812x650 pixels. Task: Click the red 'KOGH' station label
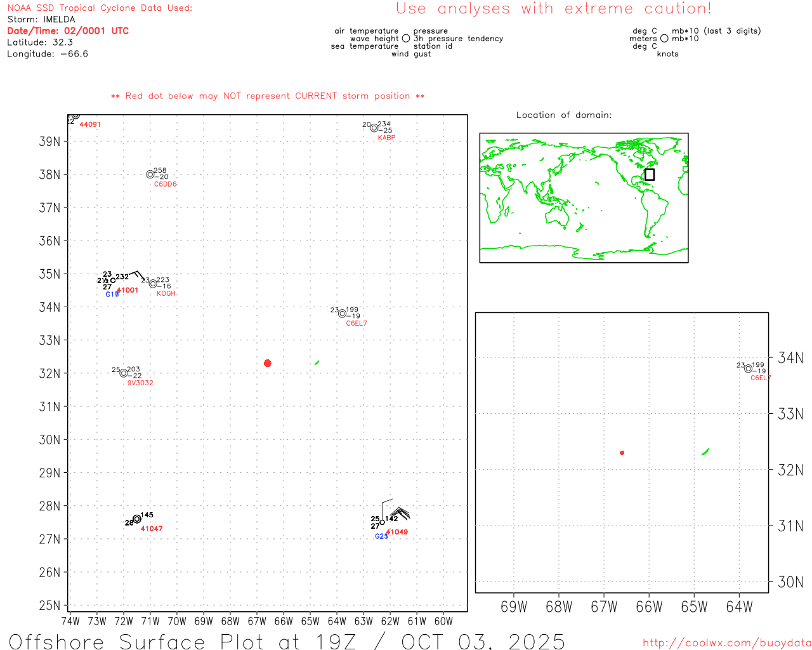coord(166,293)
